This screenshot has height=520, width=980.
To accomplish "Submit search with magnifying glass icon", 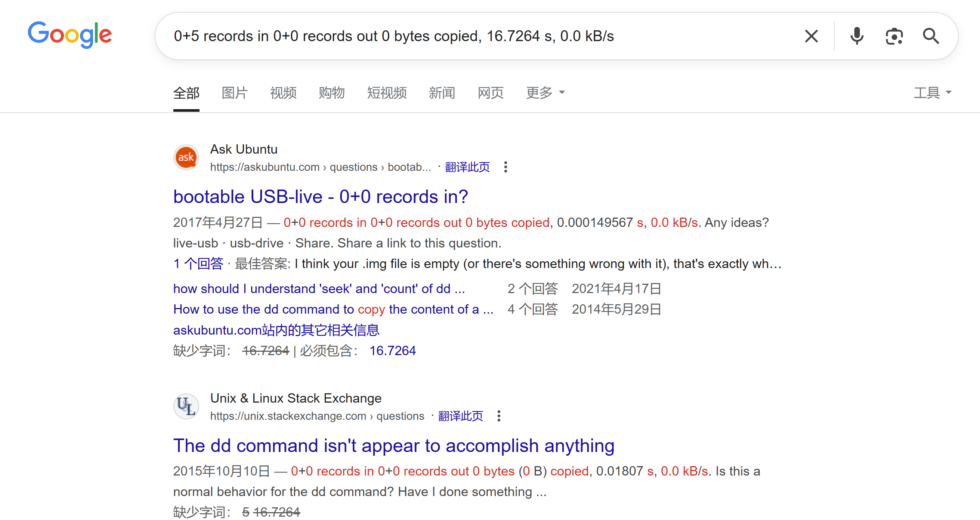I will tap(931, 36).
